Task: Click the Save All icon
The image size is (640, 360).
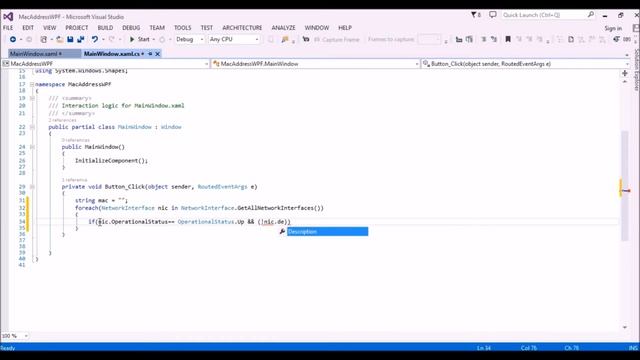Action: (81, 40)
